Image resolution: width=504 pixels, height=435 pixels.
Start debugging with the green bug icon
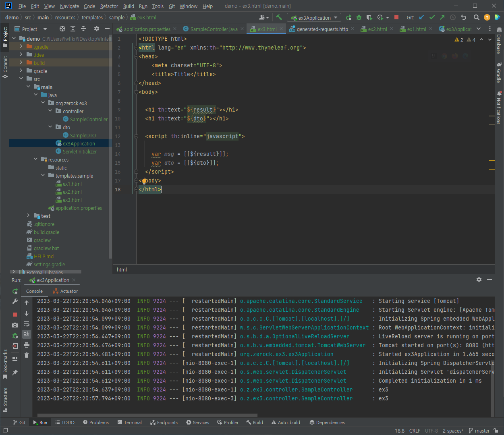(x=359, y=17)
